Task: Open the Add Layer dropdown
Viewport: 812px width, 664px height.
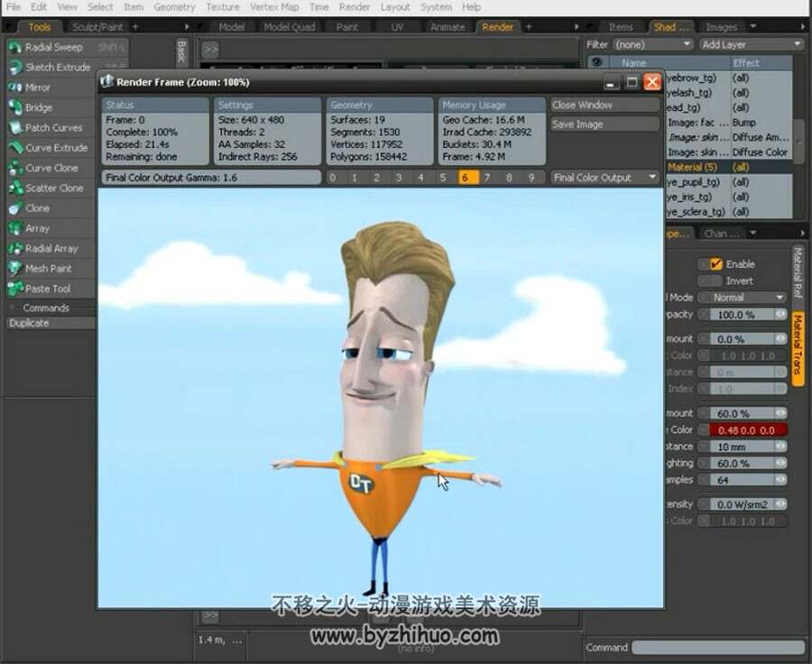Action: click(x=751, y=44)
